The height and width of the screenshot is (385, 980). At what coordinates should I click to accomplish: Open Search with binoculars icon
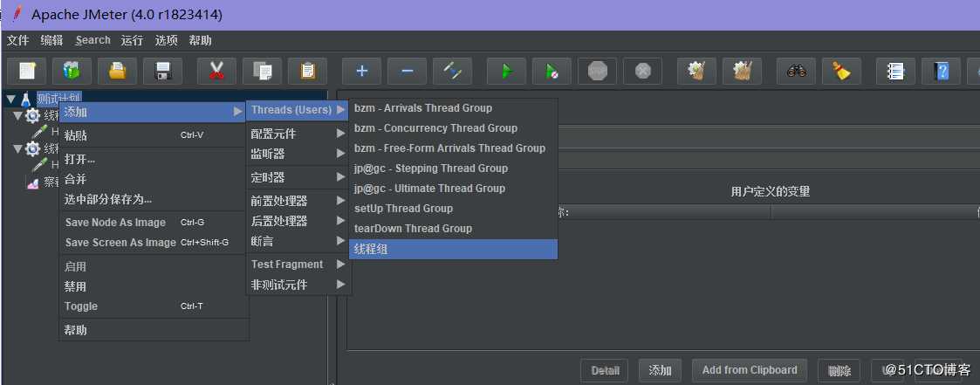796,71
